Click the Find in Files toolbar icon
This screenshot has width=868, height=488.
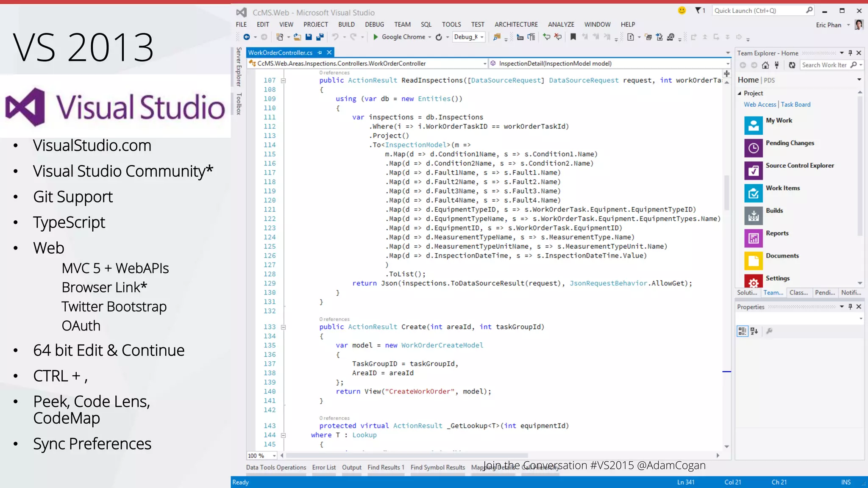pyautogui.click(x=497, y=37)
